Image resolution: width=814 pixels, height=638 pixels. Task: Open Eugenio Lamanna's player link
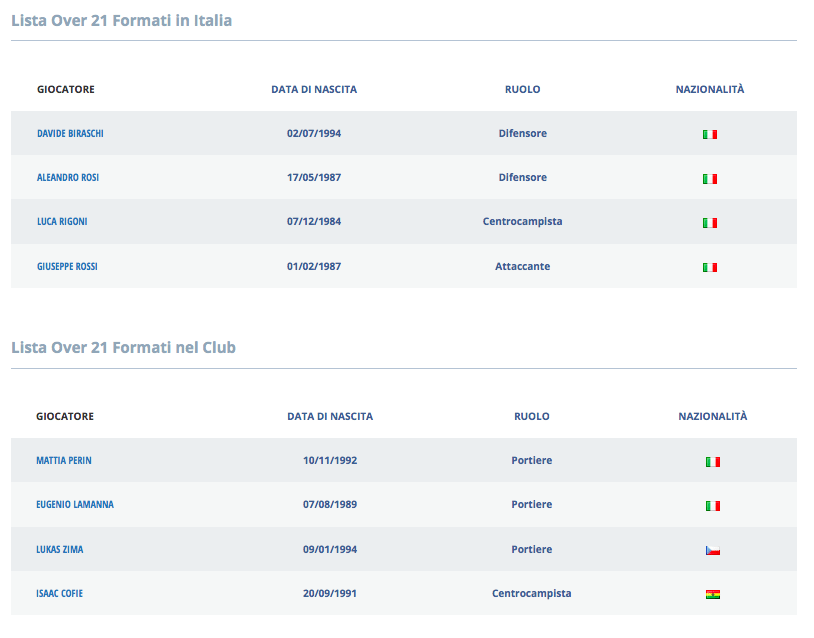(x=75, y=505)
